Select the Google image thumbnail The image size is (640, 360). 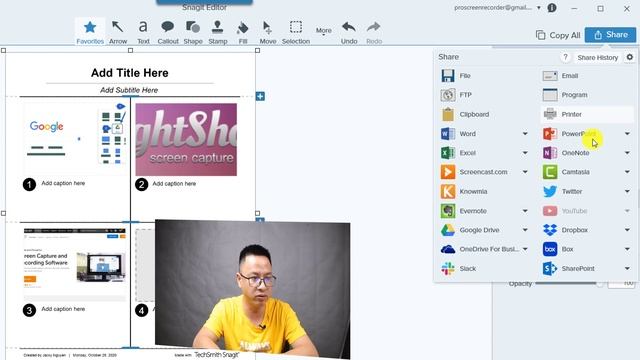(x=75, y=139)
